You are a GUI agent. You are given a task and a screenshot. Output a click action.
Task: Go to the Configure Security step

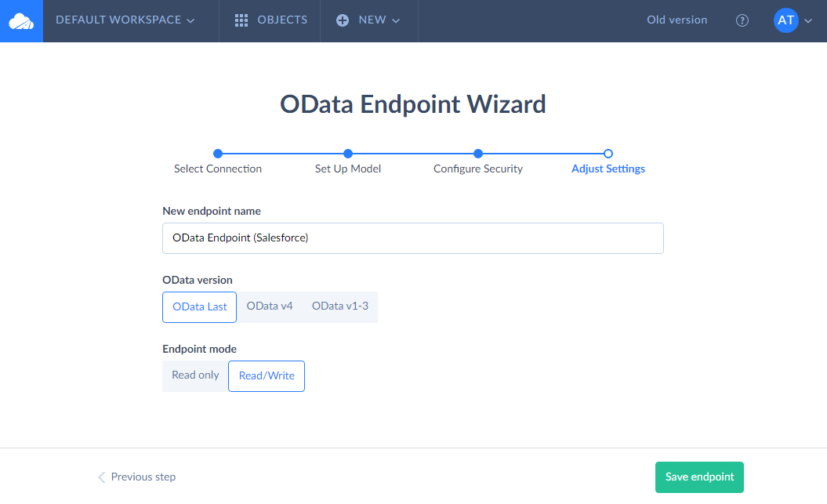click(x=478, y=169)
